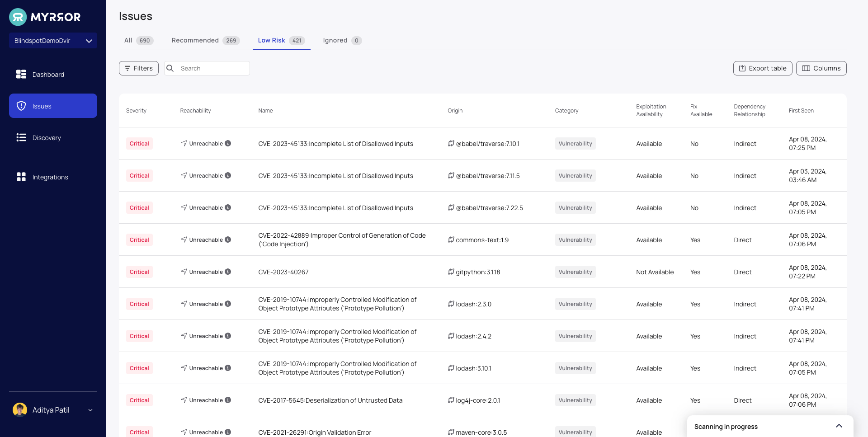Click the info icon on commons-text:1.9 row
Screen dimensions: 868x437
(x=228, y=240)
